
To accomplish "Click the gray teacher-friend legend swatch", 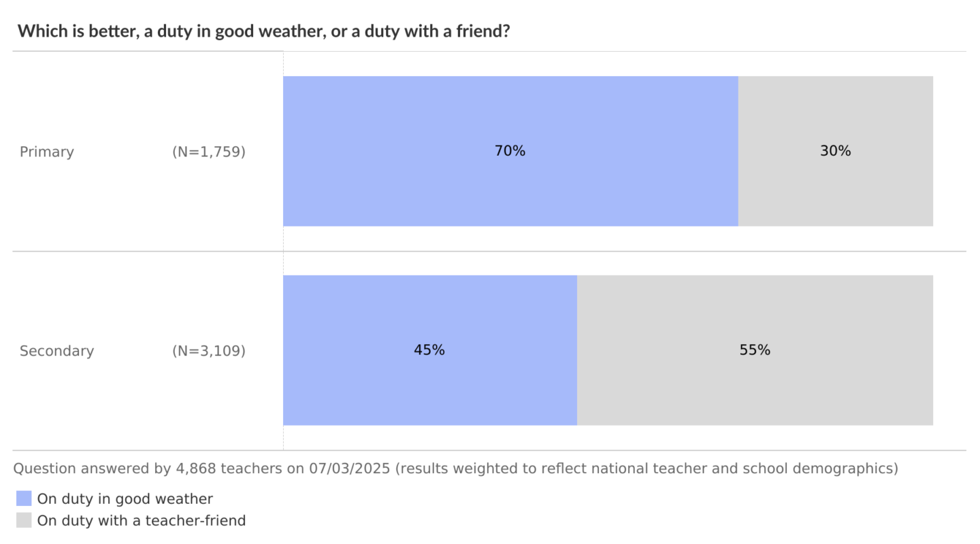I will (24, 521).
